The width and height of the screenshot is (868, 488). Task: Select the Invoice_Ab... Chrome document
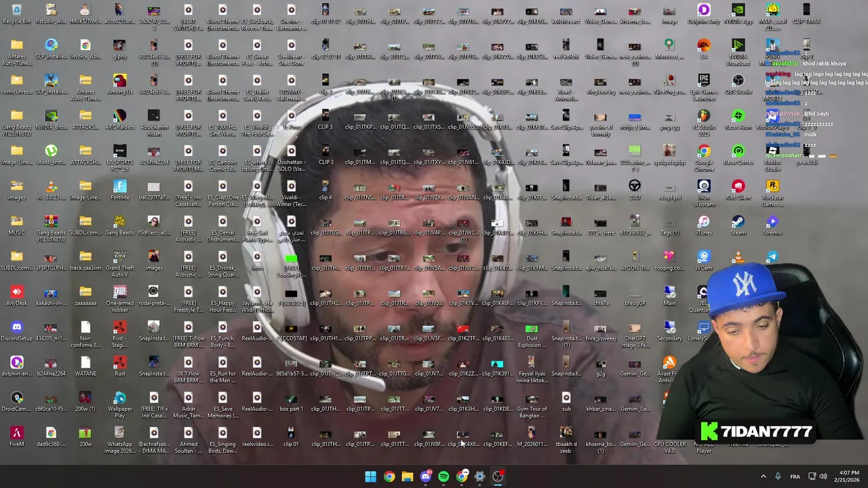coord(85,49)
